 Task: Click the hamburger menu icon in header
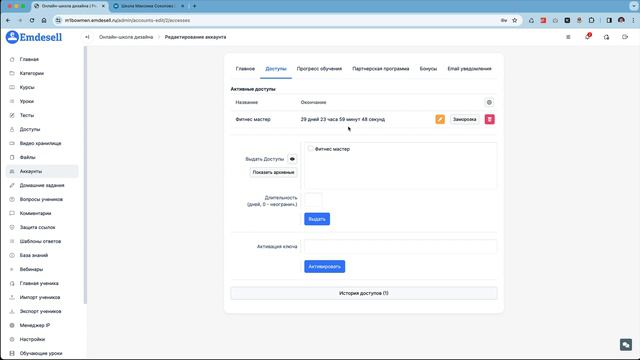568,37
